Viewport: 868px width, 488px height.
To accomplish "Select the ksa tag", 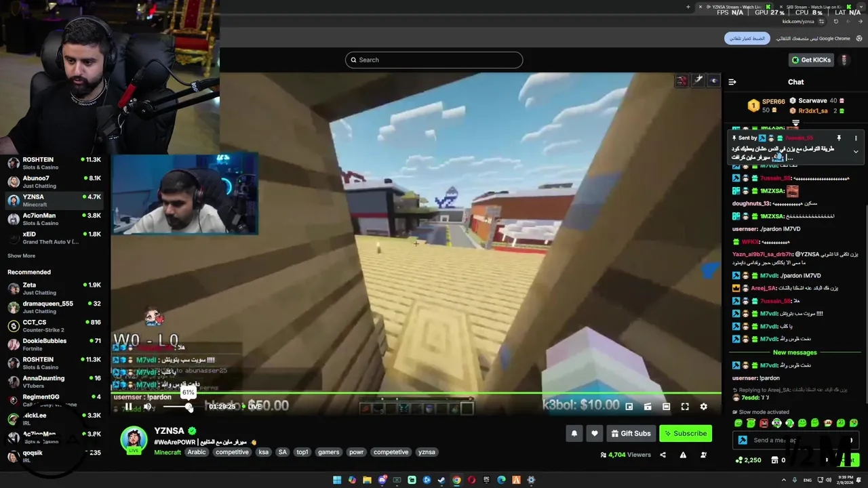I will [263, 452].
